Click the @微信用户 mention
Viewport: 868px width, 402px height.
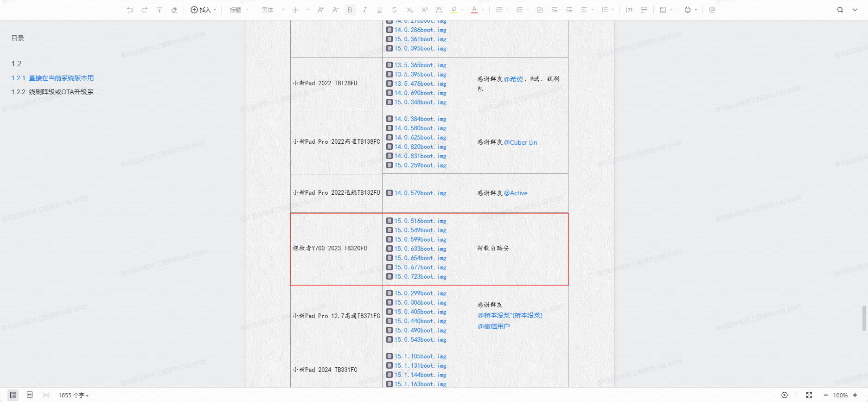tap(494, 326)
